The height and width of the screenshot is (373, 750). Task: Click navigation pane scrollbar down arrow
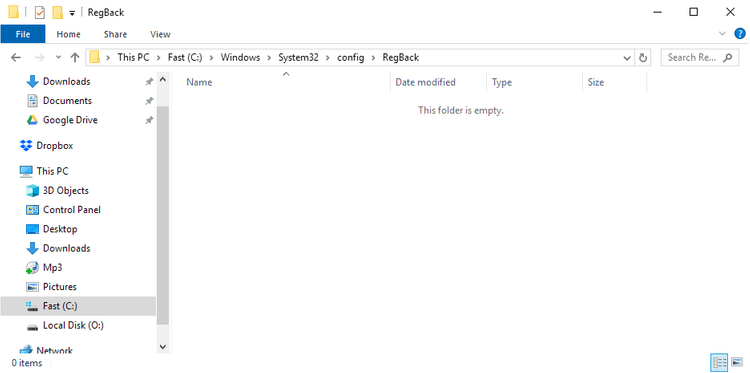coord(163,347)
